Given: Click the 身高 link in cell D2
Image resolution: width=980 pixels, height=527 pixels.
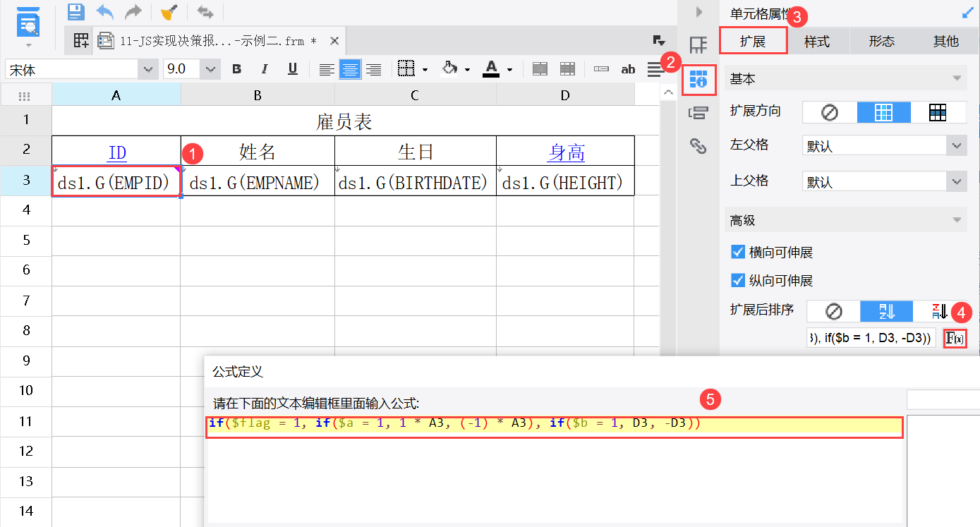Looking at the screenshot, I should coord(566,152).
